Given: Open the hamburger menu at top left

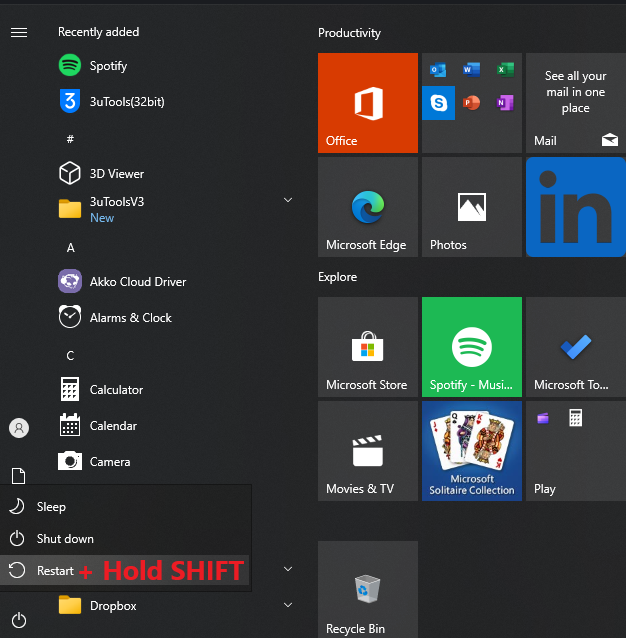Looking at the screenshot, I should (18, 33).
